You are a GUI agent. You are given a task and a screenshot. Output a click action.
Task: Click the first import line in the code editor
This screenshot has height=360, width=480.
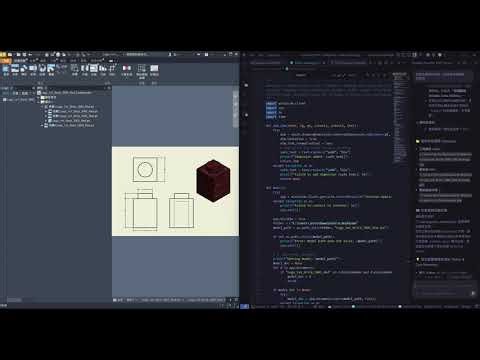click(x=285, y=103)
